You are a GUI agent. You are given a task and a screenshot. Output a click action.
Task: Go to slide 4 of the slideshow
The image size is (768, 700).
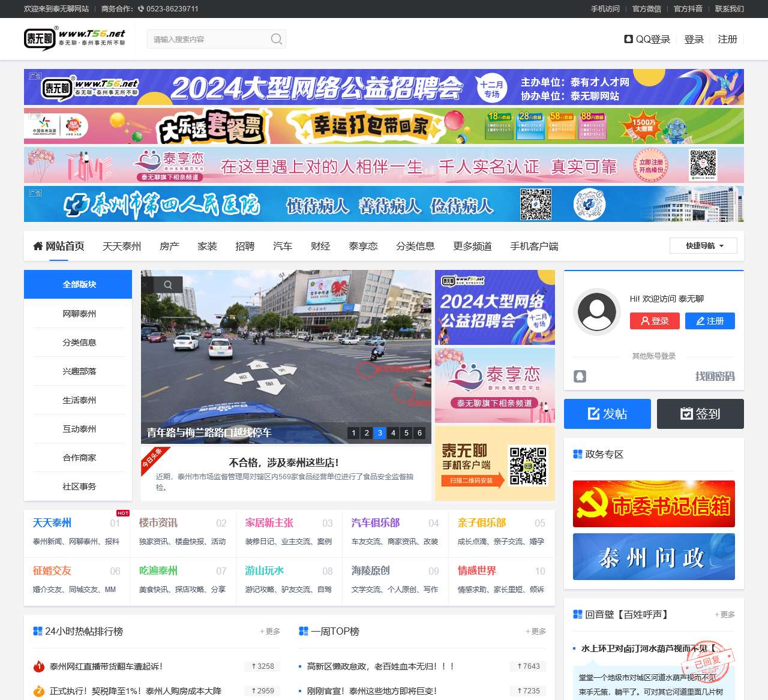[x=393, y=432]
